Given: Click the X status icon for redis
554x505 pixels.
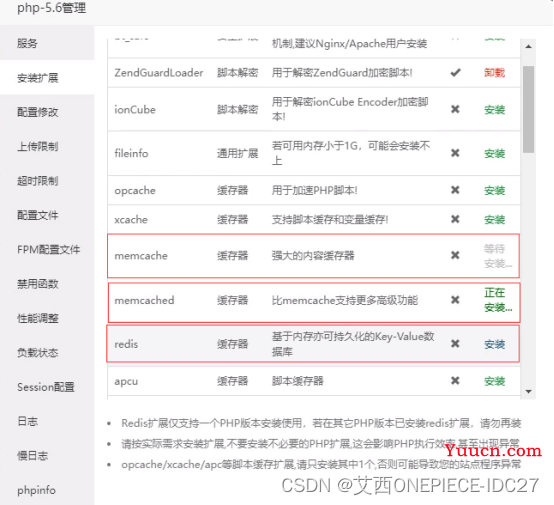Looking at the screenshot, I should 455,343.
